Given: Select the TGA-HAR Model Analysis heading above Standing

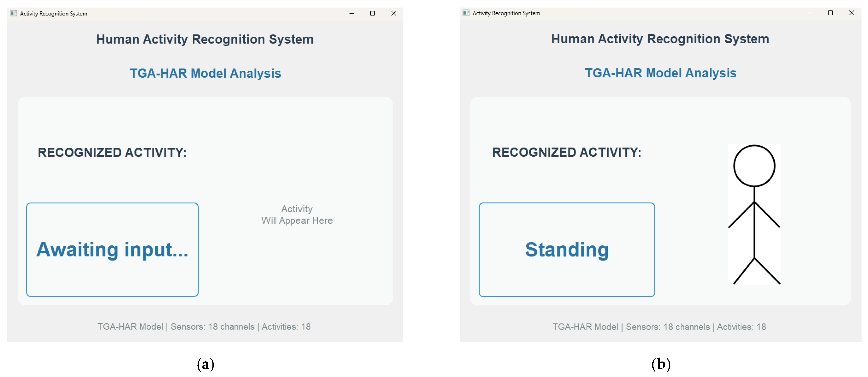Looking at the screenshot, I should [x=660, y=73].
